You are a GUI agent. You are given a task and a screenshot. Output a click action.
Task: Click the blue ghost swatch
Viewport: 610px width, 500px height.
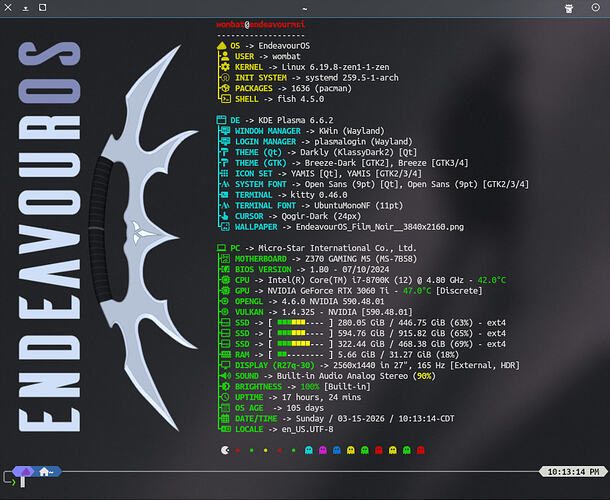click(x=337, y=450)
